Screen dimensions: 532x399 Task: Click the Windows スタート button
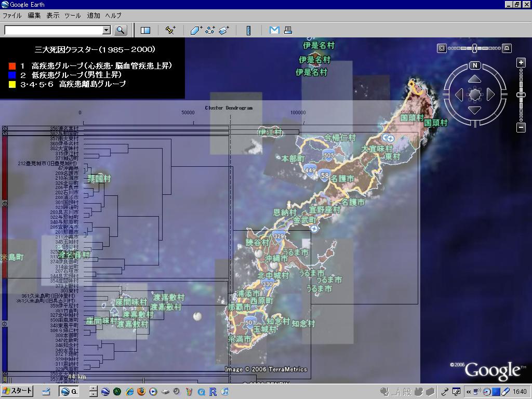pos(17,391)
